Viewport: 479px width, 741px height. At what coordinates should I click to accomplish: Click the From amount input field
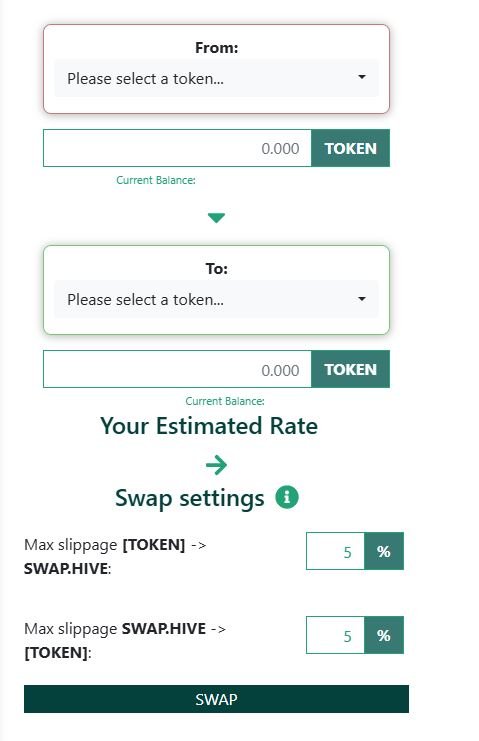click(x=177, y=148)
